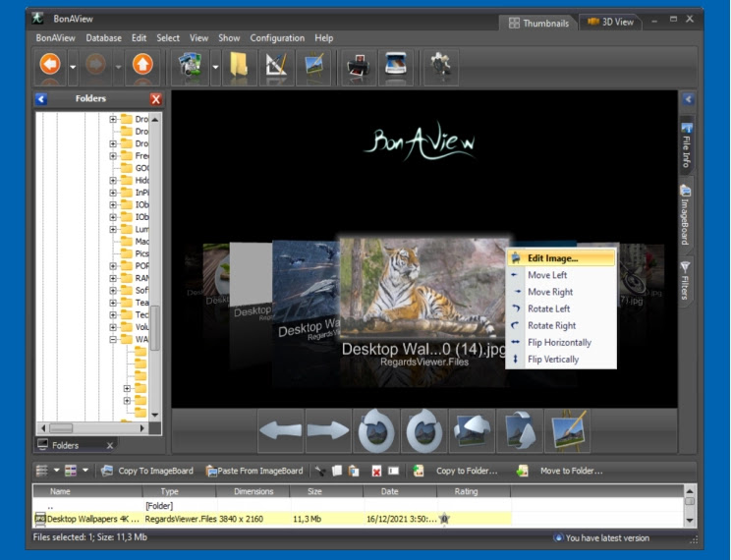Toggle the rating star of Desktop Wallpapers file

443,518
